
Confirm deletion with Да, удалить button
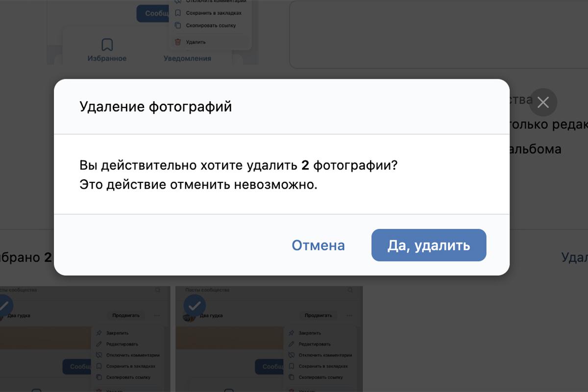(429, 245)
